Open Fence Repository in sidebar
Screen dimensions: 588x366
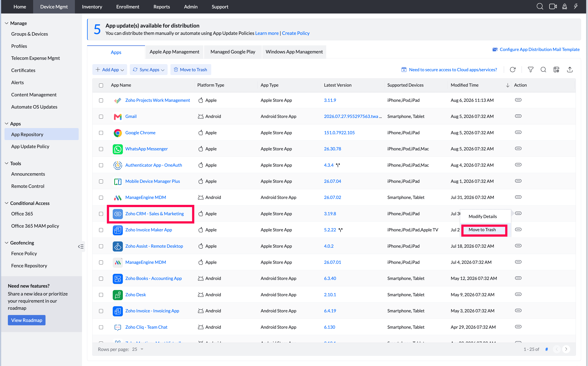pyautogui.click(x=29, y=265)
